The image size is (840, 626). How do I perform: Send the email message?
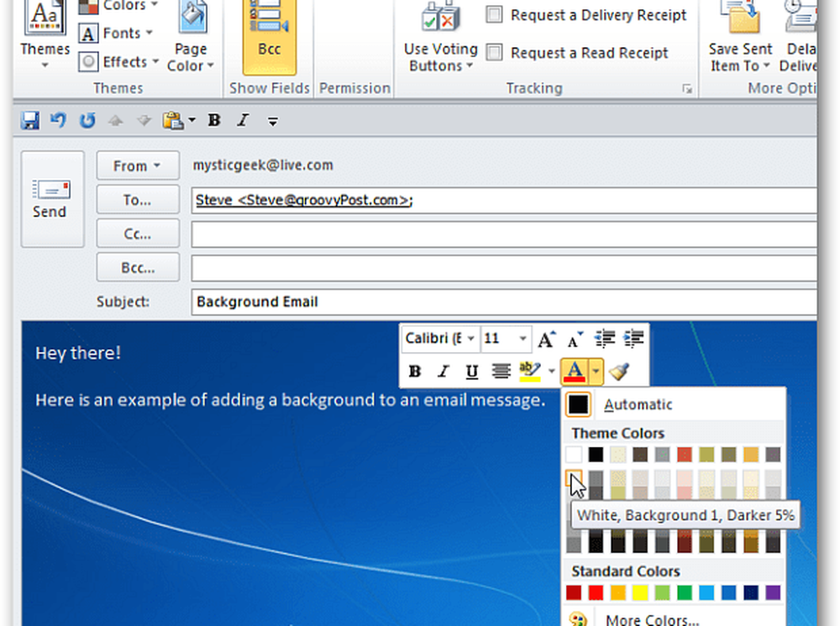pyautogui.click(x=52, y=199)
